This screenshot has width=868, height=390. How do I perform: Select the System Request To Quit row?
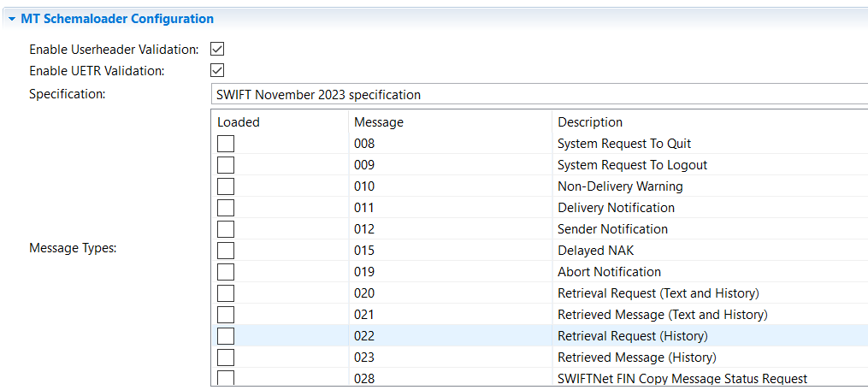[540, 144]
